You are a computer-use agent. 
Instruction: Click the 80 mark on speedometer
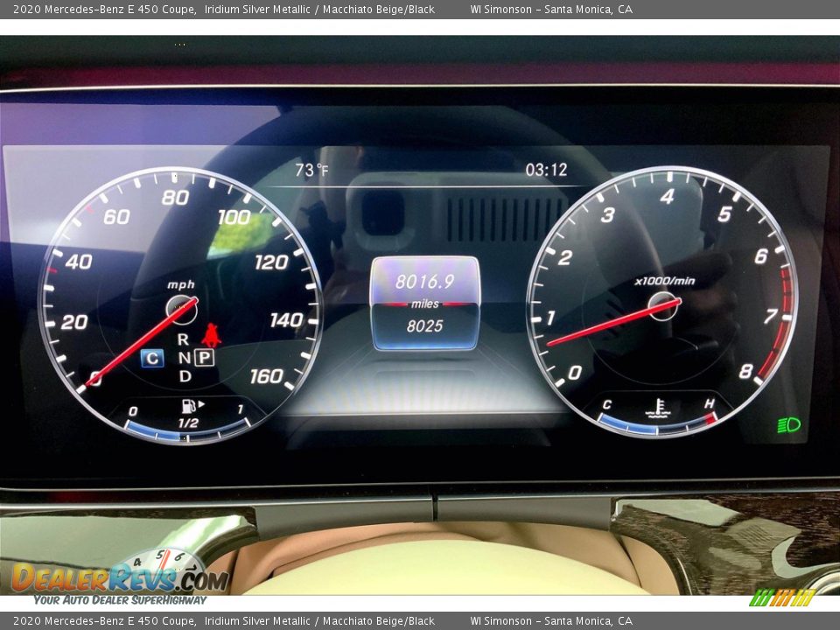(175, 198)
